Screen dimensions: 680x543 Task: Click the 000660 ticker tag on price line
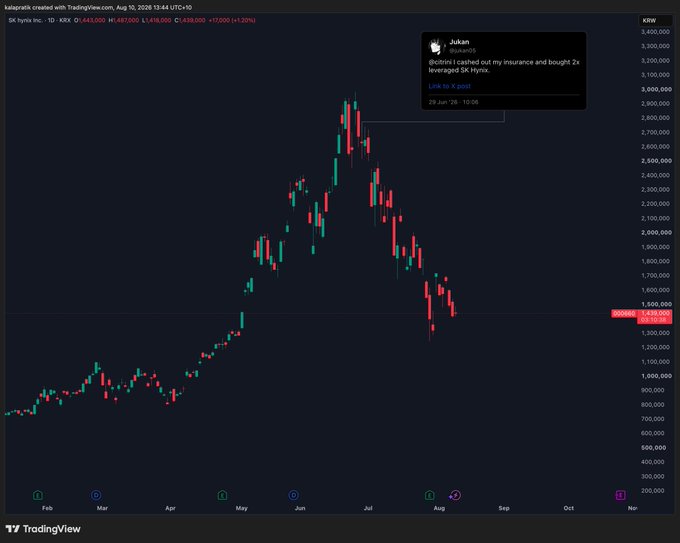[624, 313]
